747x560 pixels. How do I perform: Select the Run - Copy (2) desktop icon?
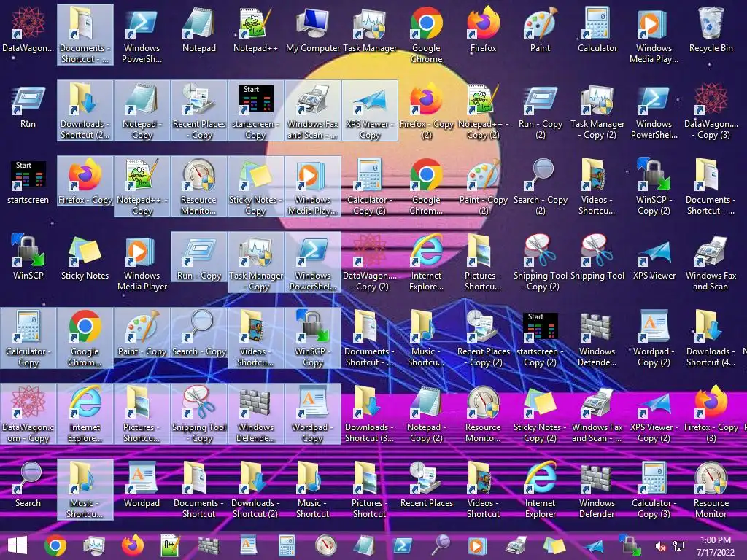point(540,112)
